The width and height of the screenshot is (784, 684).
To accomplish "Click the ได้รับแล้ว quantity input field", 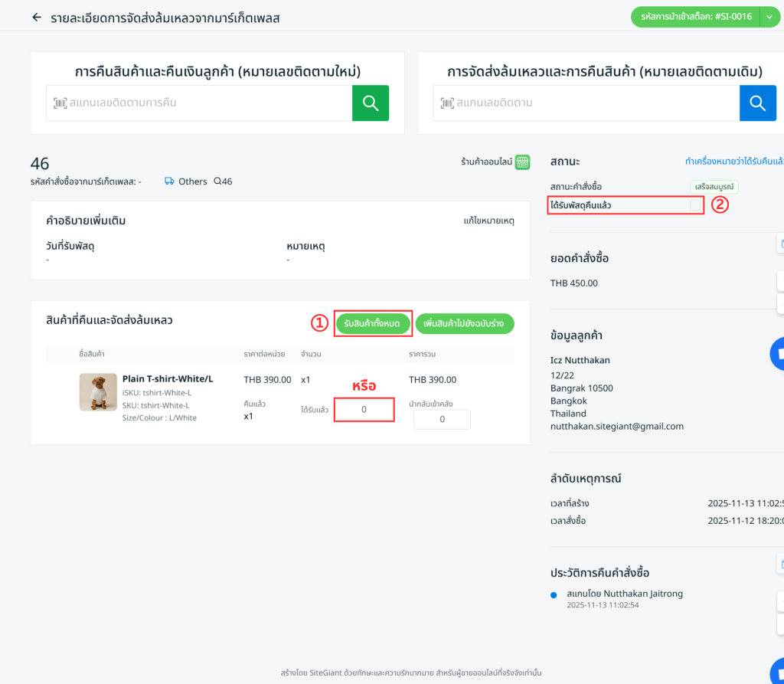I will (364, 410).
